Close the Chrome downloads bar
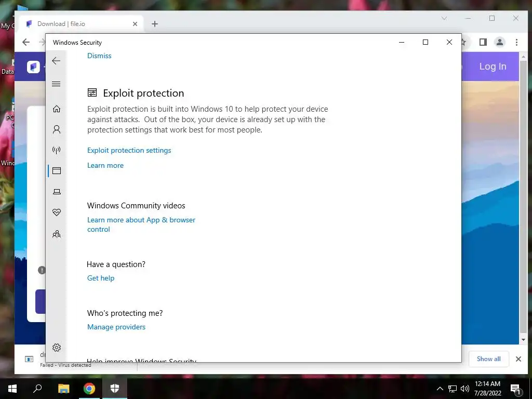This screenshot has width=532, height=399. [x=518, y=359]
